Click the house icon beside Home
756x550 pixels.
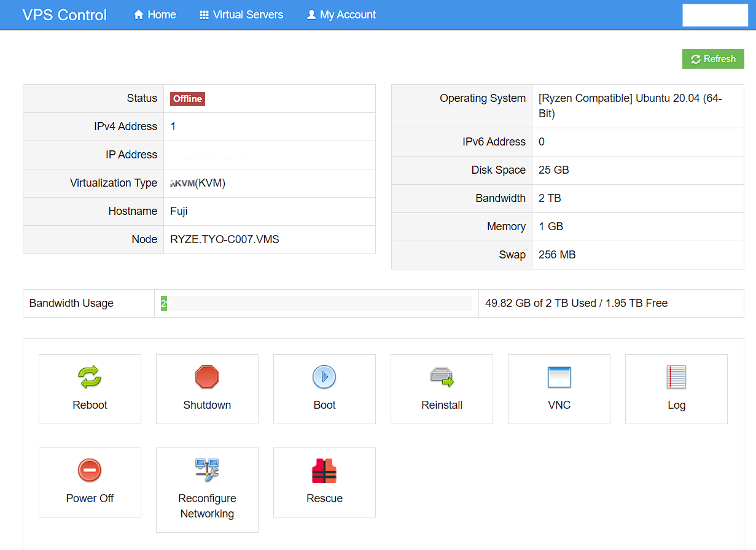[139, 15]
